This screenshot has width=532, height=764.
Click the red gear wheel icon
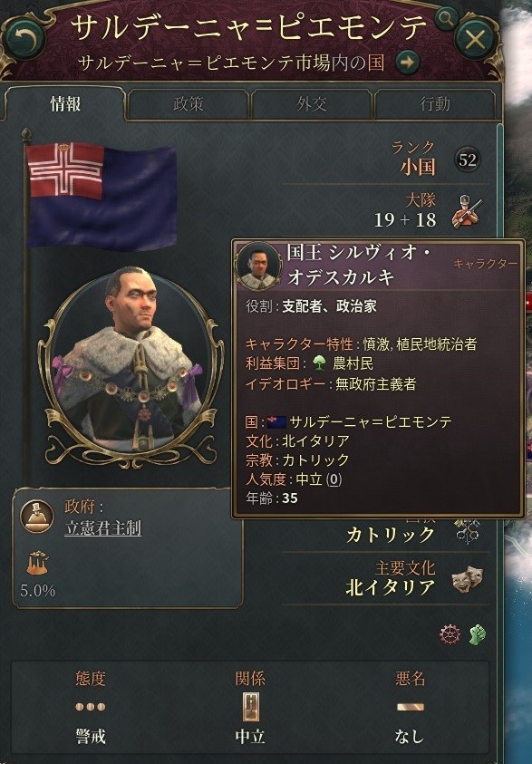pos(450,633)
